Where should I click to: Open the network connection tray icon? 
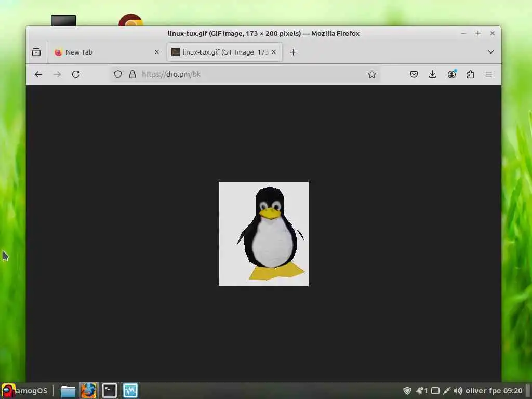pos(447,391)
